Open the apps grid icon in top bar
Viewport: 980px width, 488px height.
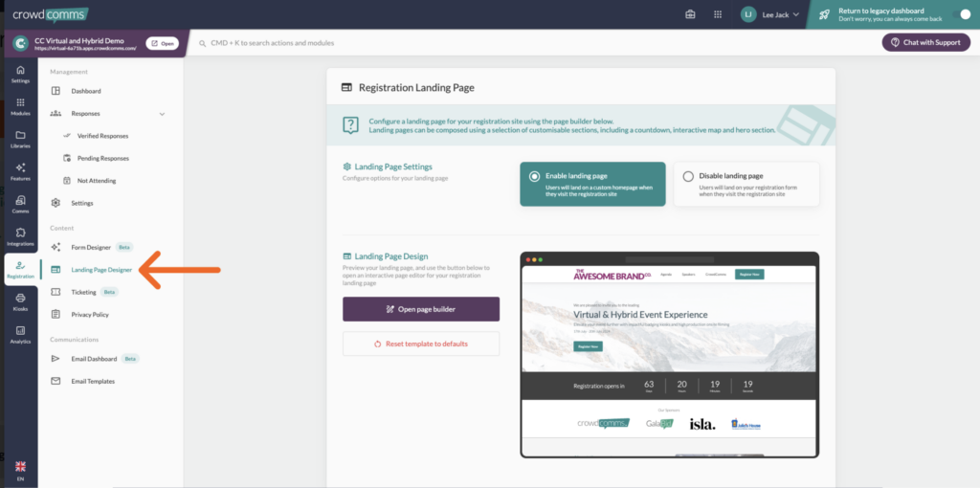pyautogui.click(x=718, y=14)
